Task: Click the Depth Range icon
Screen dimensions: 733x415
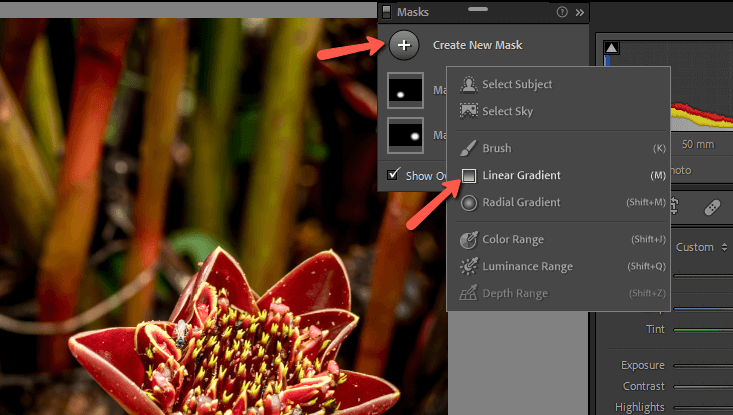Action: point(468,293)
